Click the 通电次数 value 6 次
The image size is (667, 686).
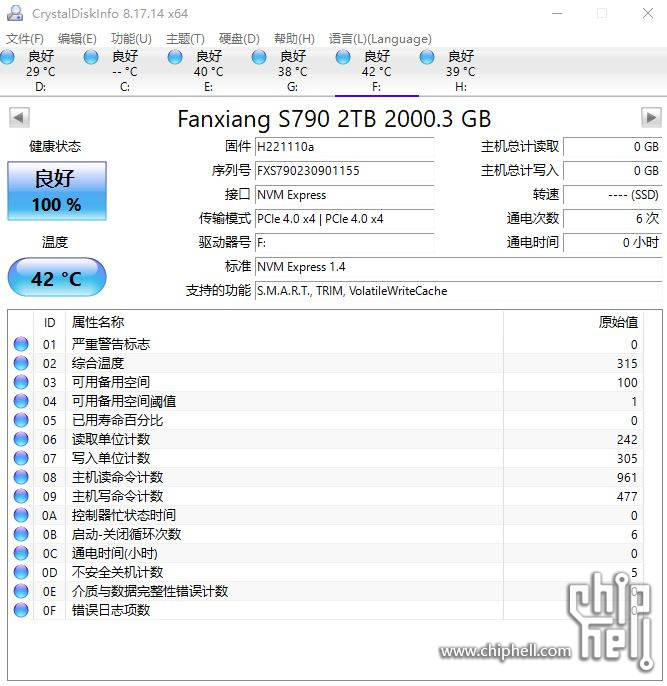pyautogui.click(x=613, y=219)
